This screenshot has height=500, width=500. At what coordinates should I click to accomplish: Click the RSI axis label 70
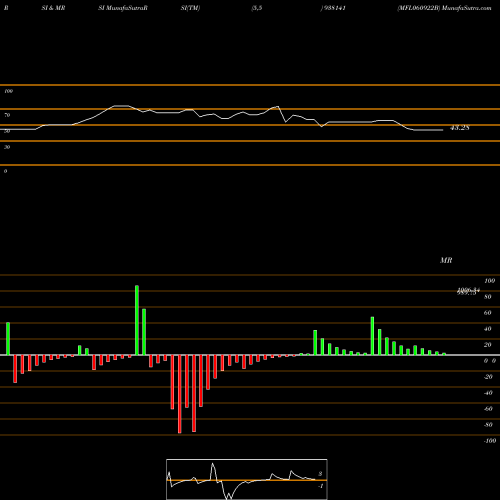[x=7, y=115]
